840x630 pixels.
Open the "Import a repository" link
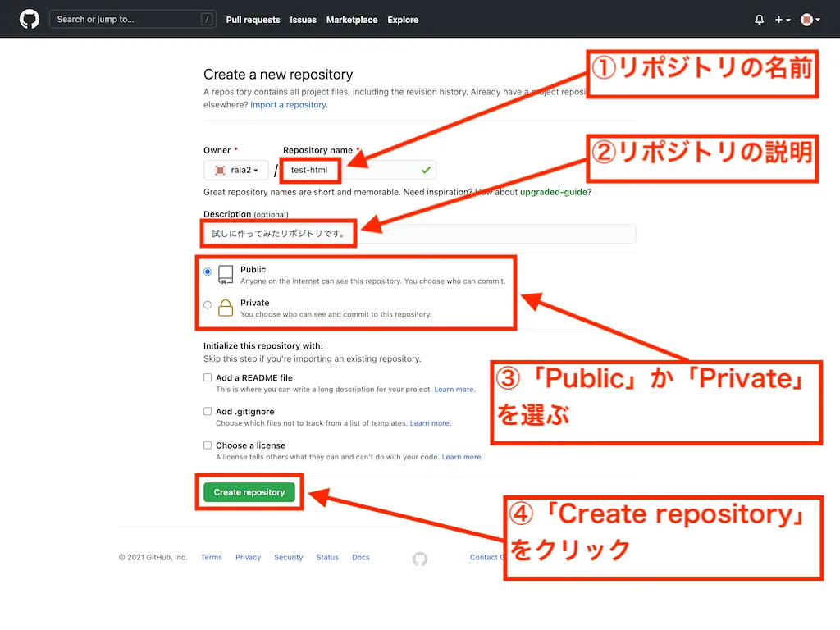[288, 104]
